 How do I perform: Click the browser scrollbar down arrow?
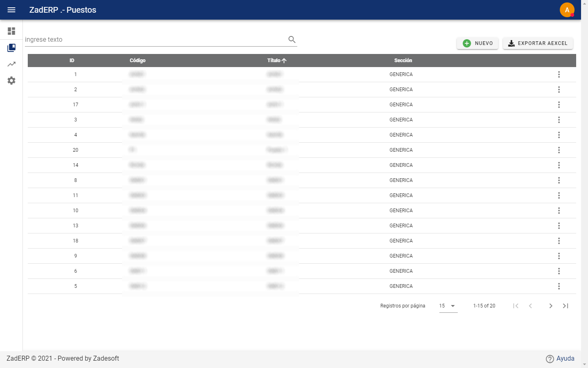584,364
